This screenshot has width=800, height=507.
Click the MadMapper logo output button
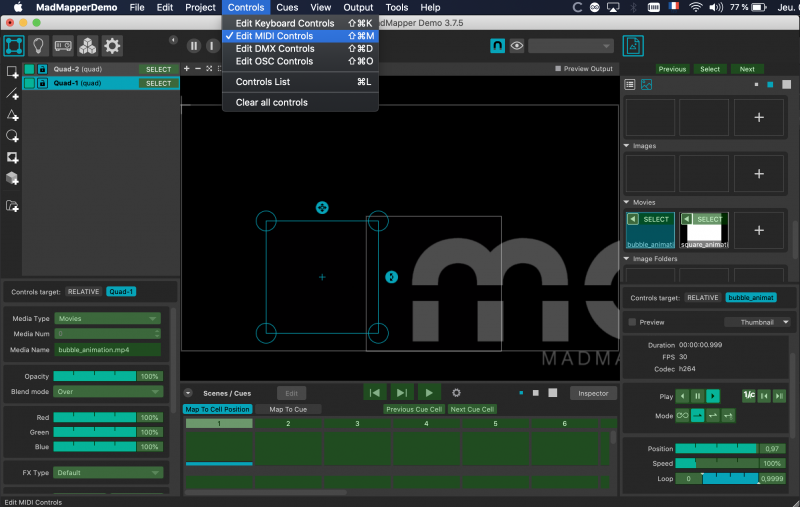497,46
